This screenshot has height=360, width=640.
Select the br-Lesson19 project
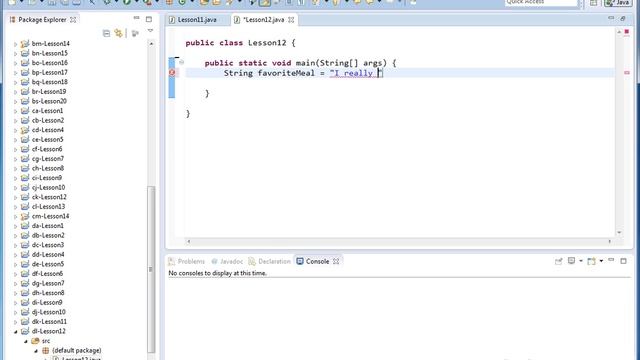point(49,91)
